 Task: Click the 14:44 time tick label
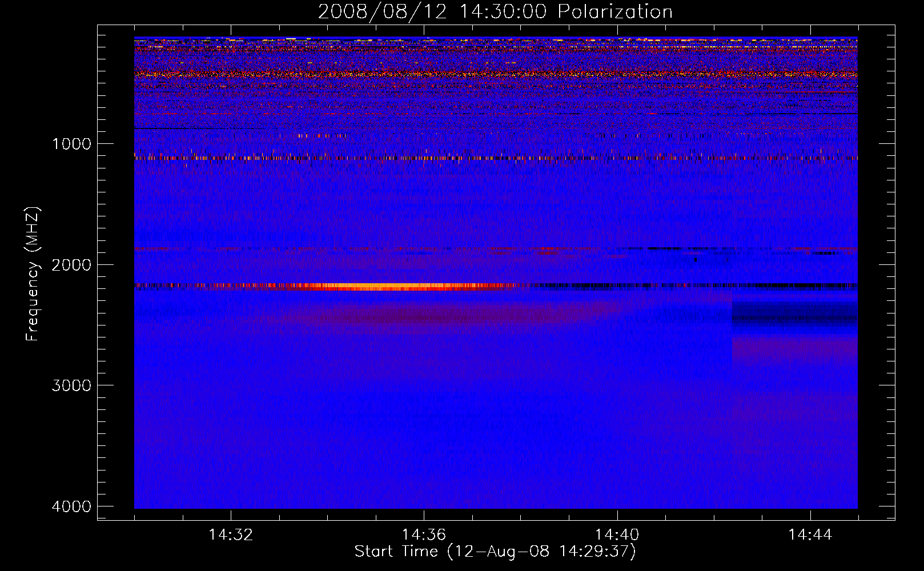[x=810, y=535]
